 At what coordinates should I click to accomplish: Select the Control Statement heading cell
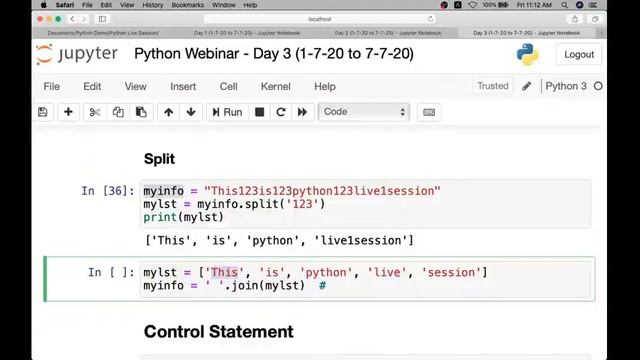[x=218, y=331]
